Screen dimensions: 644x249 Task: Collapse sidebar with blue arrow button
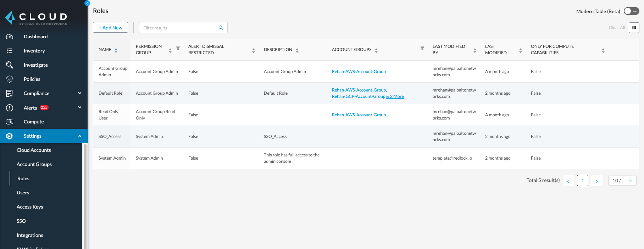click(x=87, y=3)
